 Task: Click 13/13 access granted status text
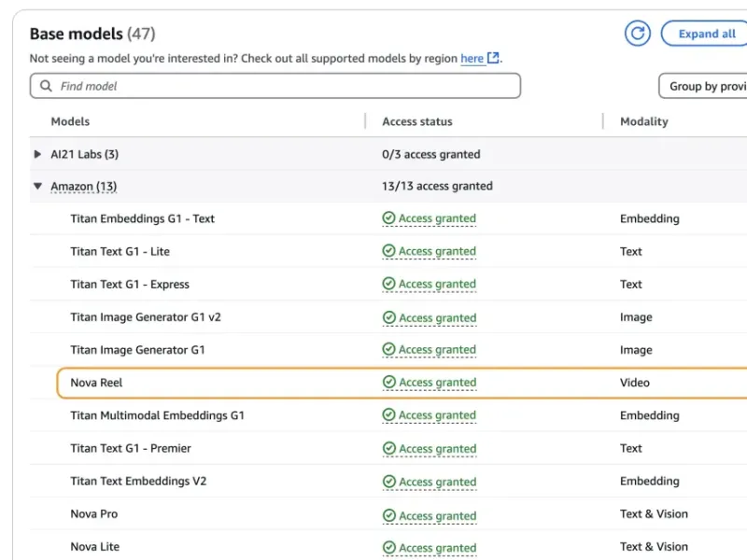click(437, 186)
